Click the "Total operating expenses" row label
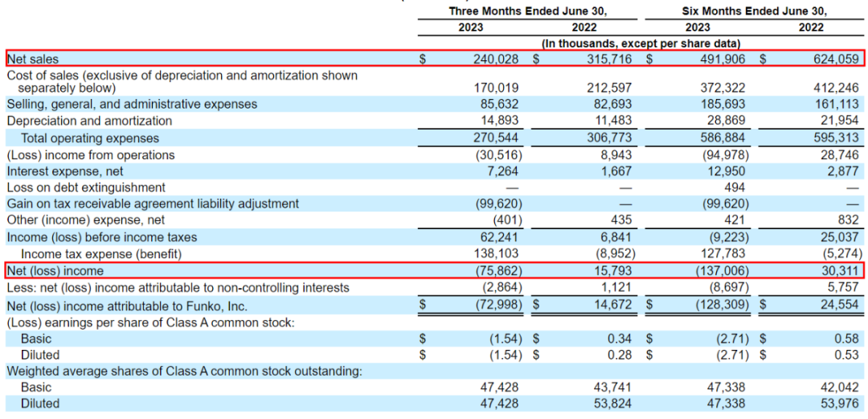This screenshot has height=419, width=868. [x=96, y=138]
